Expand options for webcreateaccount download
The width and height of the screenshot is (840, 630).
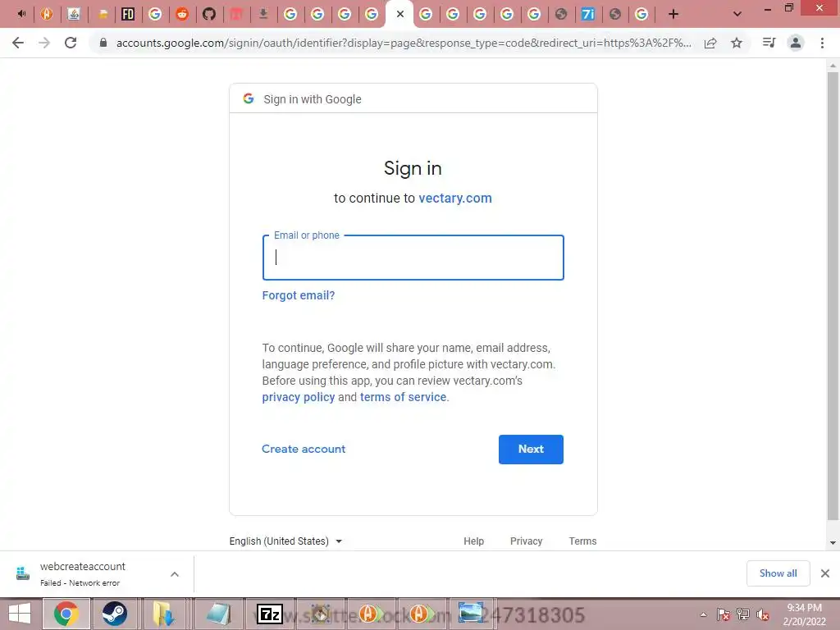pyautogui.click(x=175, y=574)
